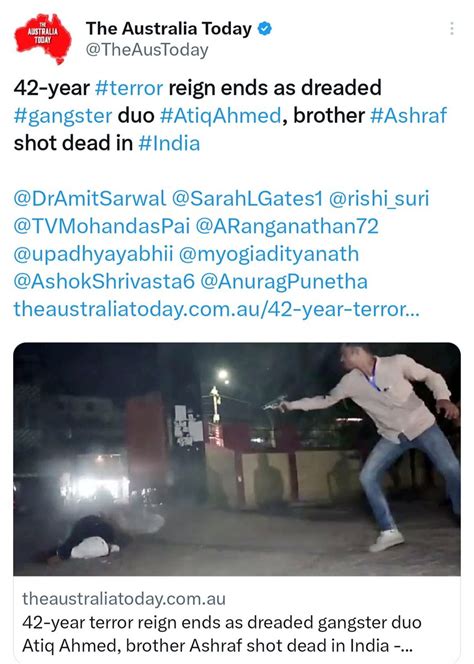Visit the @AnuragPunetha mention
The height and width of the screenshot is (664, 474).
284,282
